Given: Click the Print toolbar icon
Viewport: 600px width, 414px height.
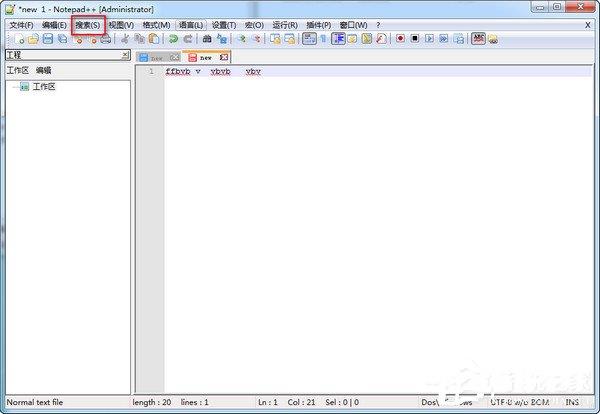Looking at the screenshot, I should coord(105,39).
